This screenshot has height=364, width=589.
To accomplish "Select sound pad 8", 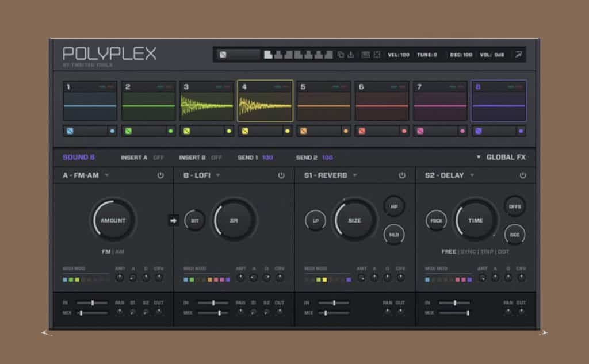I will click(x=499, y=101).
